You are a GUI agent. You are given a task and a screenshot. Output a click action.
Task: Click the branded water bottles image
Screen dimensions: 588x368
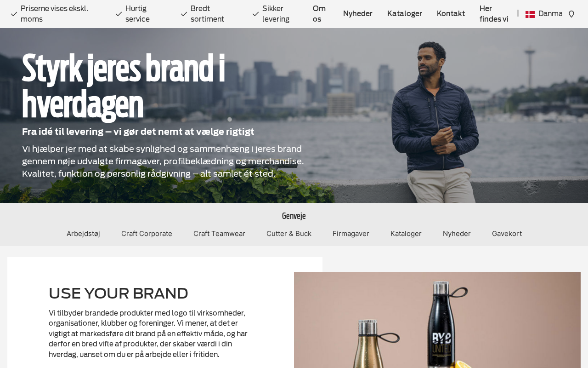point(437,320)
